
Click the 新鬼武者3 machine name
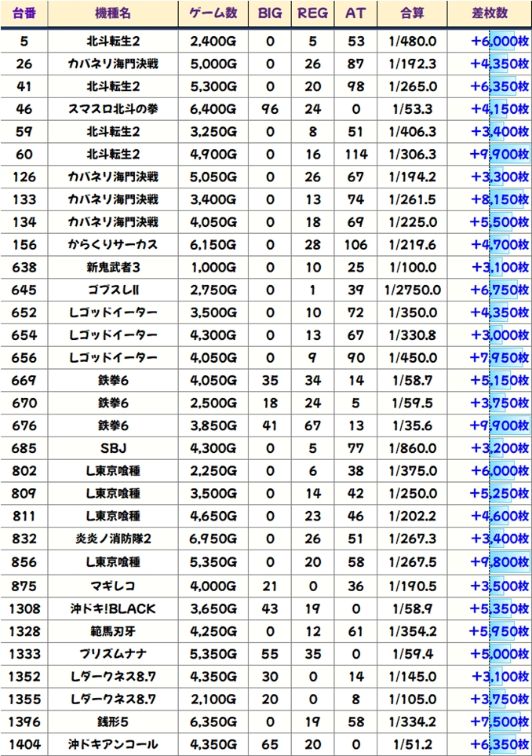point(113,267)
